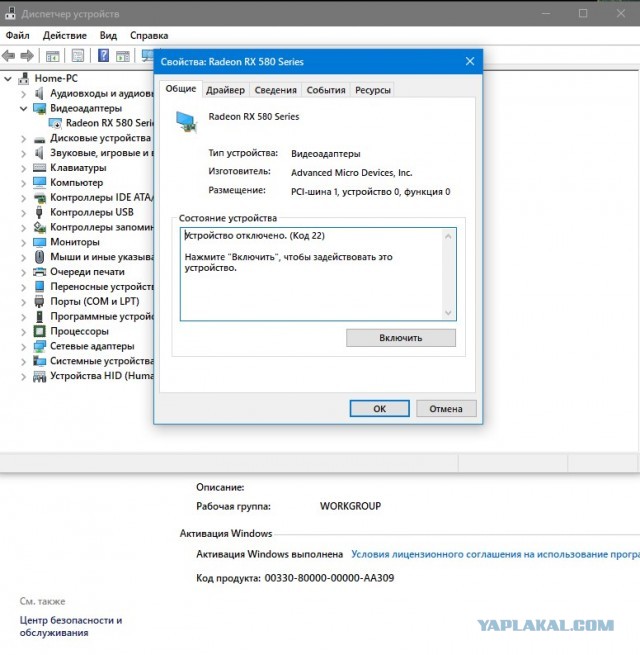Expand the Системные устройства category
Screen dimensions: 640x655
pyautogui.click(x=23, y=362)
